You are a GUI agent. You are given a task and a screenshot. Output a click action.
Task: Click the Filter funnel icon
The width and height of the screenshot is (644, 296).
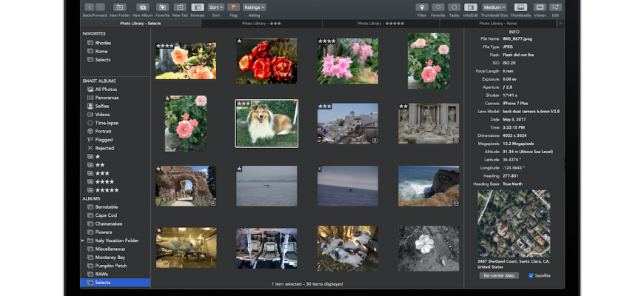pyautogui.click(x=422, y=7)
